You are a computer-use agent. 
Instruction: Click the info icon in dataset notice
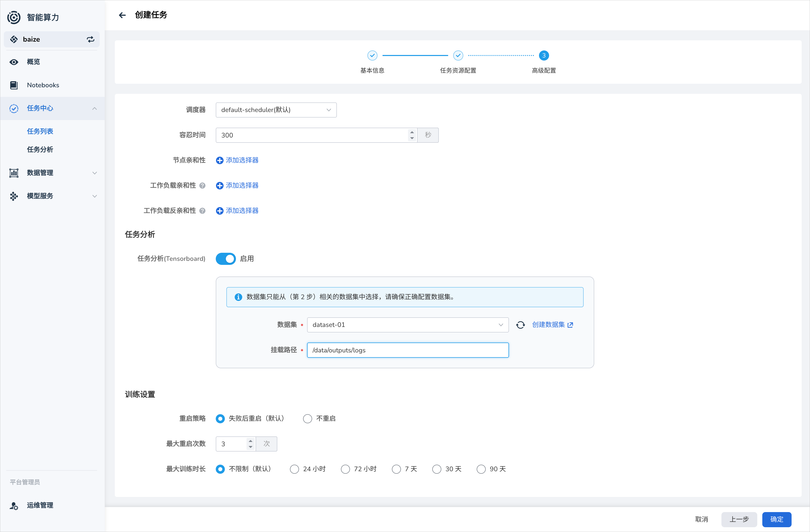(238, 297)
